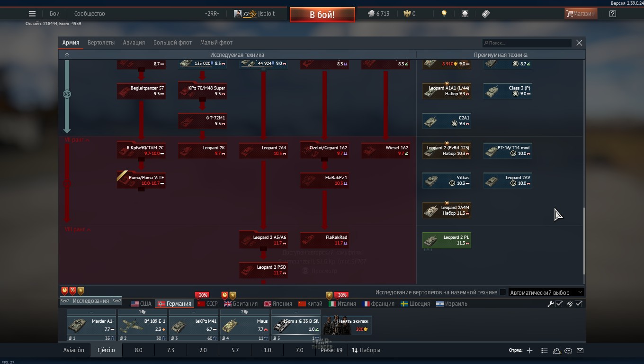This screenshot has width=644, height=364.
Task: Switch to the Армия tab
Action: pyautogui.click(x=71, y=43)
